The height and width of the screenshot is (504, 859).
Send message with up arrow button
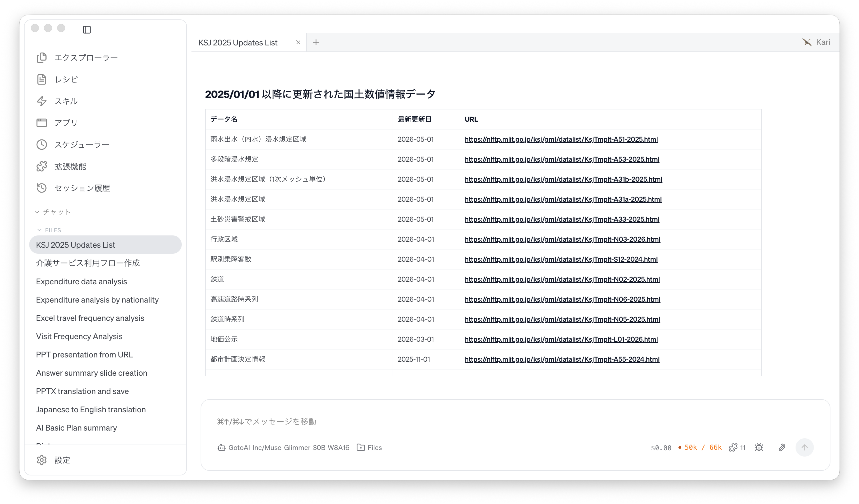point(804,447)
